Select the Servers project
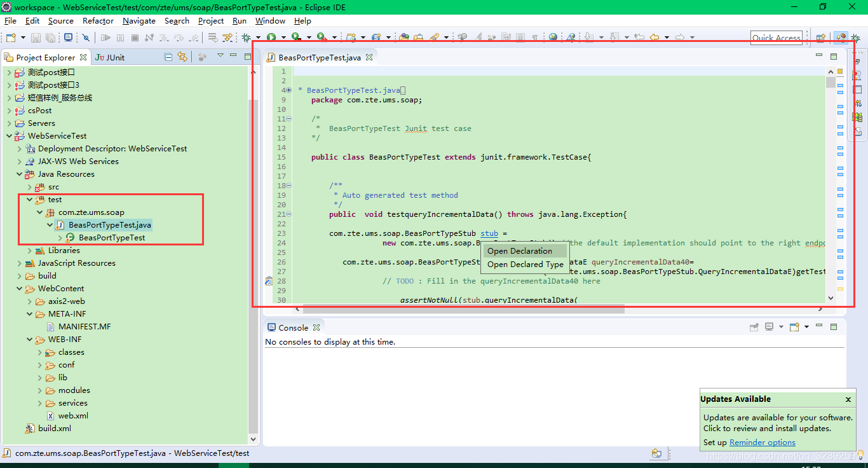Viewport: 868px width, 468px height. (x=41, y=123)
